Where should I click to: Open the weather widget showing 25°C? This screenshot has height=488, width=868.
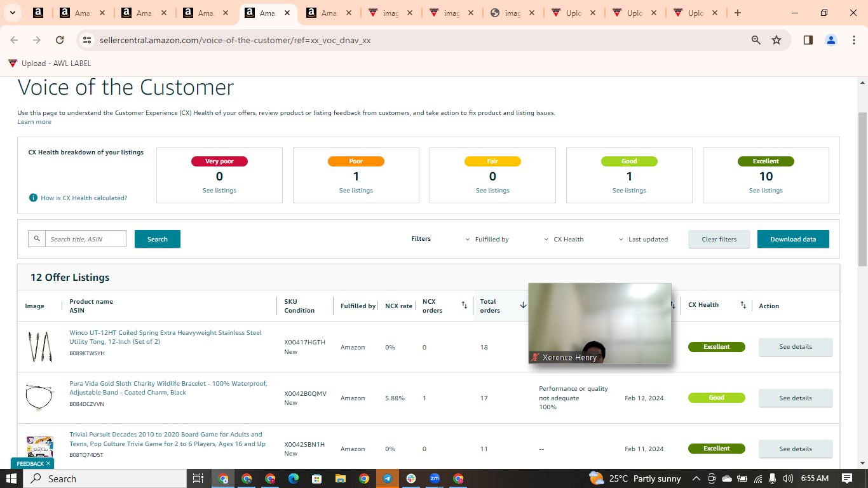tap(635, 478)
